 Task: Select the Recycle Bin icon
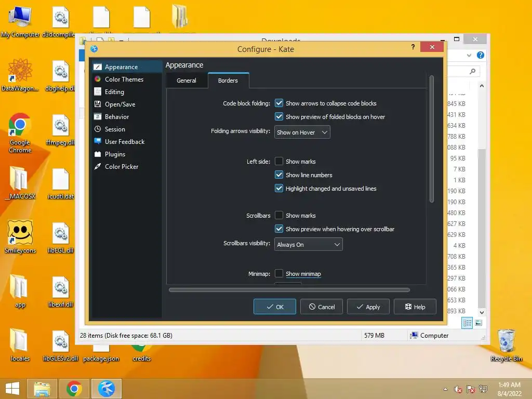pyautogui.click(x=506, y=345)
